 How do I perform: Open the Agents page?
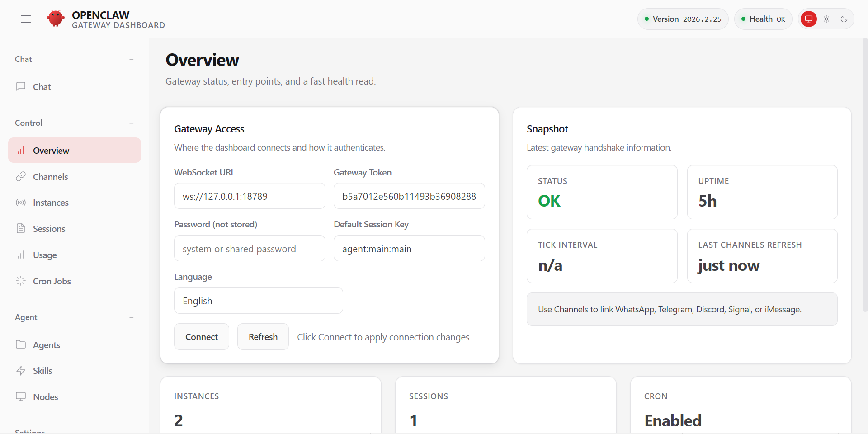coord(75,345)
